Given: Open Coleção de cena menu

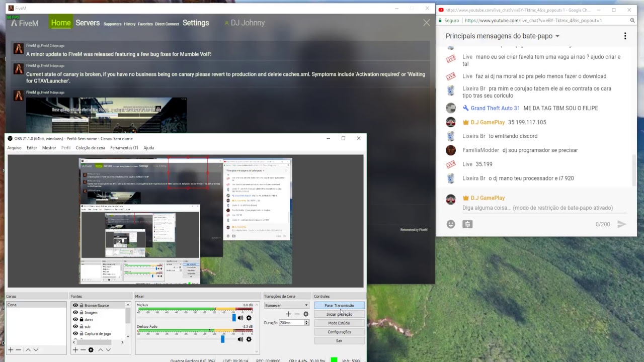Looking at the screenshot, I should pyautogui.click(x=90, y=148).
